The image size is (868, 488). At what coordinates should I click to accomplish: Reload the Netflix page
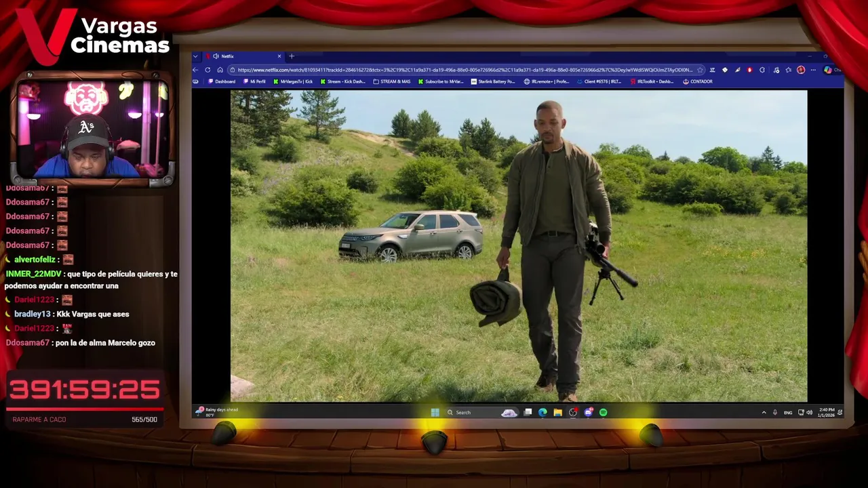(x=208, y=70)
